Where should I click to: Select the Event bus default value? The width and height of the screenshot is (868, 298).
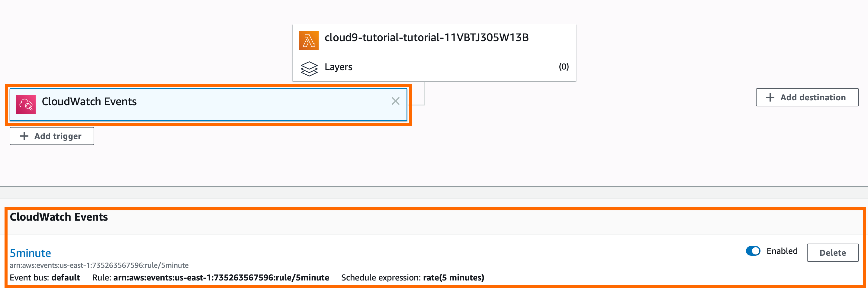coord(66,277)
